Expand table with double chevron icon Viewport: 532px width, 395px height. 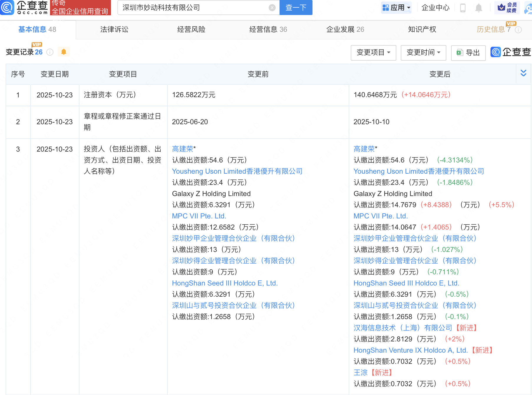(523, 73)
